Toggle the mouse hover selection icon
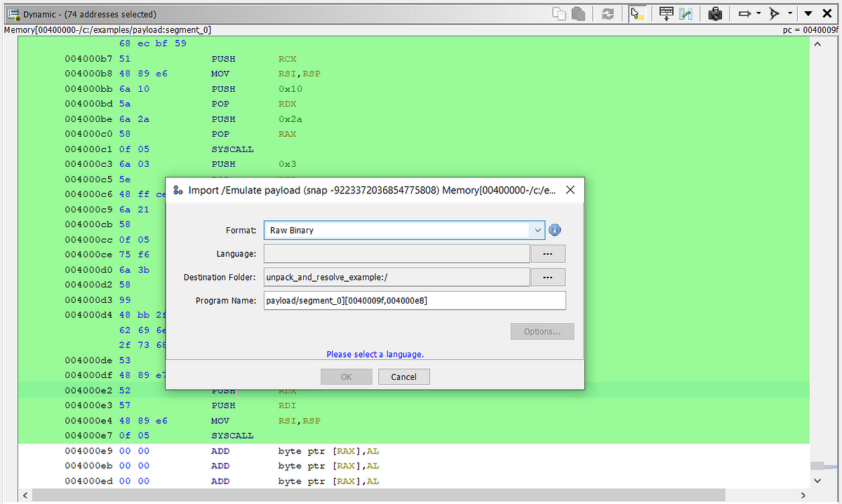Image resolution: width=842 pixels, height=504 pixels. pyautogui.click(x=637, y=14)
